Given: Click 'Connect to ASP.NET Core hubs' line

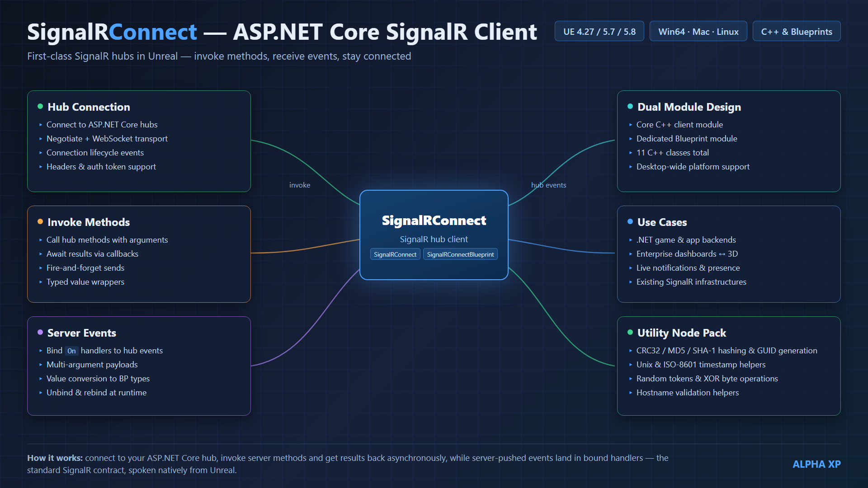Looking at the screenshot, I should [102, 125].
